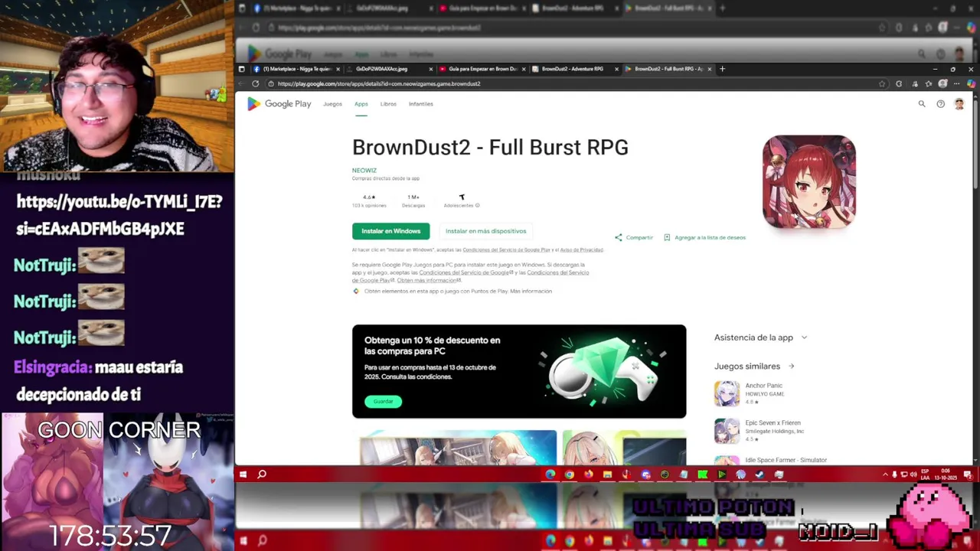
Task: Open the browser settings three-dots menu
Action: point(957,83)
